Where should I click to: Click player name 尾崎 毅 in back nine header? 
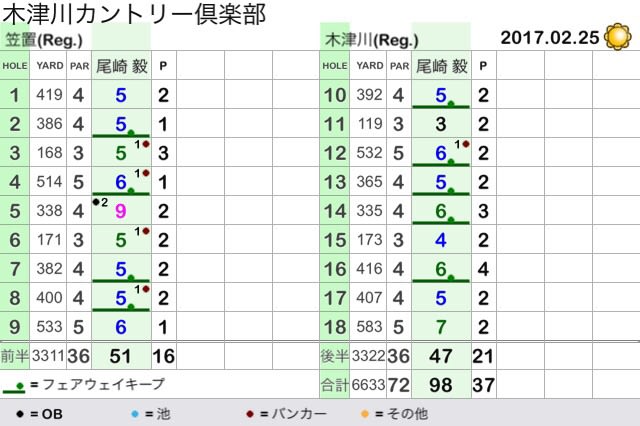[x=442, y=66]
